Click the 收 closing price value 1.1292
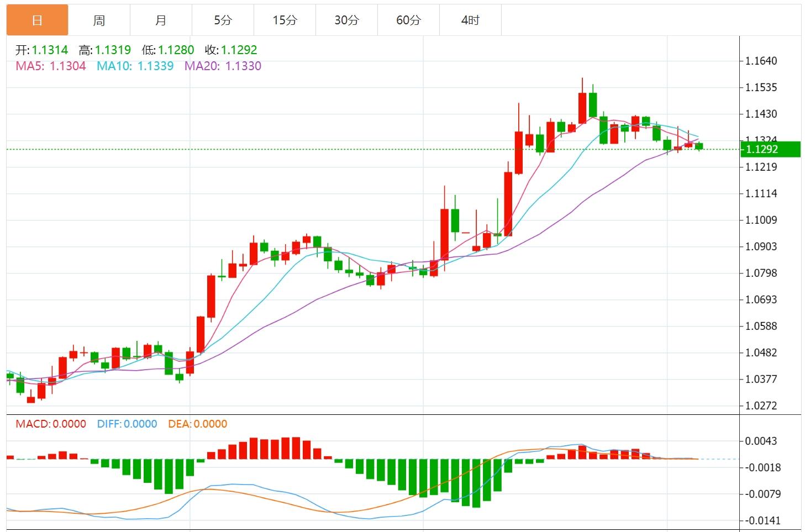 point(239,50)
